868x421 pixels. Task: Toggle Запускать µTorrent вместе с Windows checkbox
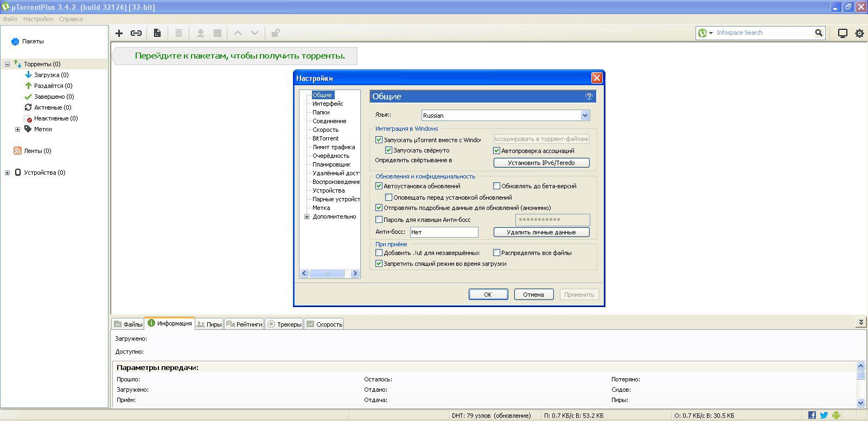click(379, 140)
